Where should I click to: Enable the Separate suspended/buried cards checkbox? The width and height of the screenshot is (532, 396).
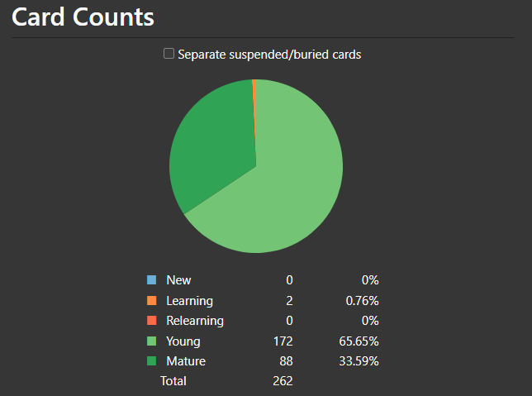169,54
